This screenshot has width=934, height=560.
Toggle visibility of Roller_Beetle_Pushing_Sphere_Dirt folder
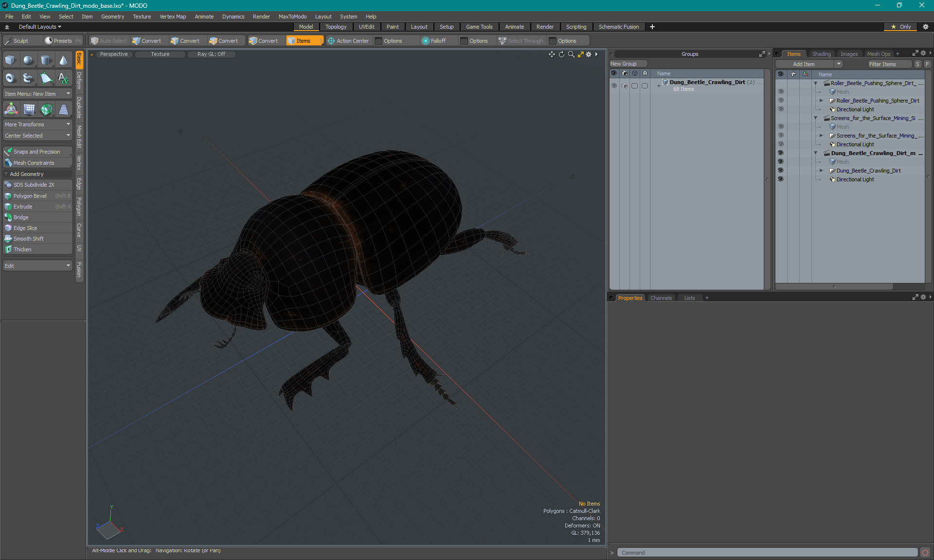[x=780, y=101]
